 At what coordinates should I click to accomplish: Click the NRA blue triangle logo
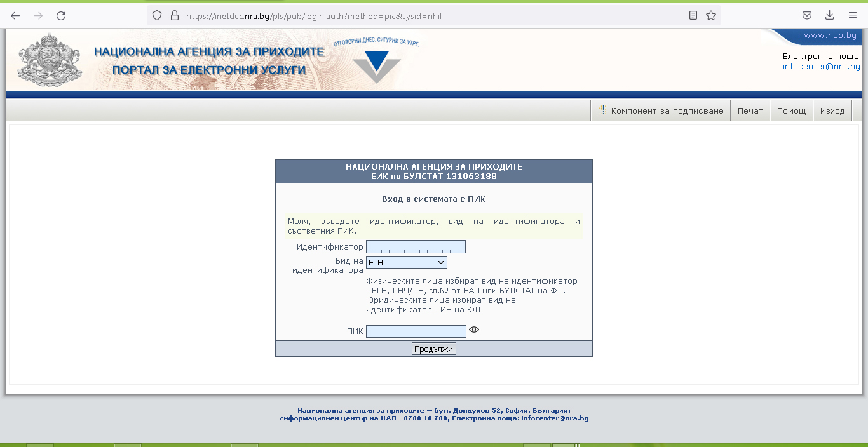[x=377, y=67]
